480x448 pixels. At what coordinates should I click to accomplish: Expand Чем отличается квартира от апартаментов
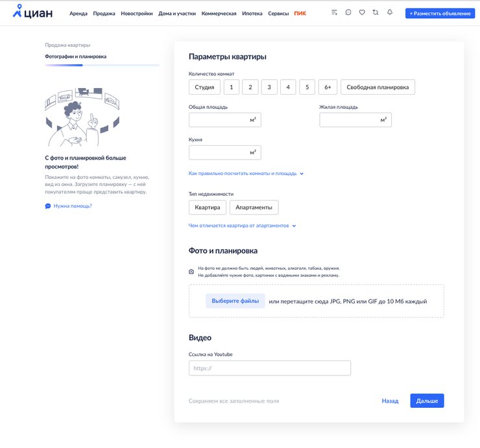(x=242, y=226)
